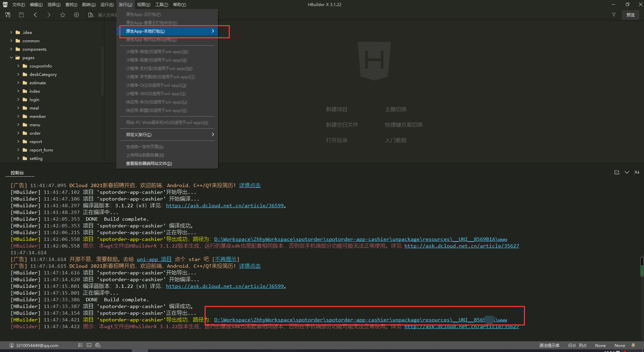Select 原生App-云打包 from the 发行 menu
Screen dimensions: 644x352
tap(144, 14)
